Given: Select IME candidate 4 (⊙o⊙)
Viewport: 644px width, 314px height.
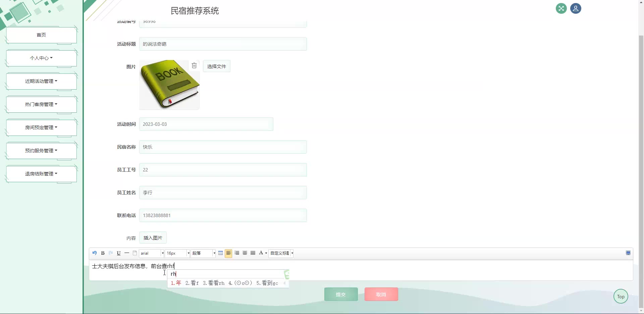Looking at the screenshot, I should coord(240,283).
